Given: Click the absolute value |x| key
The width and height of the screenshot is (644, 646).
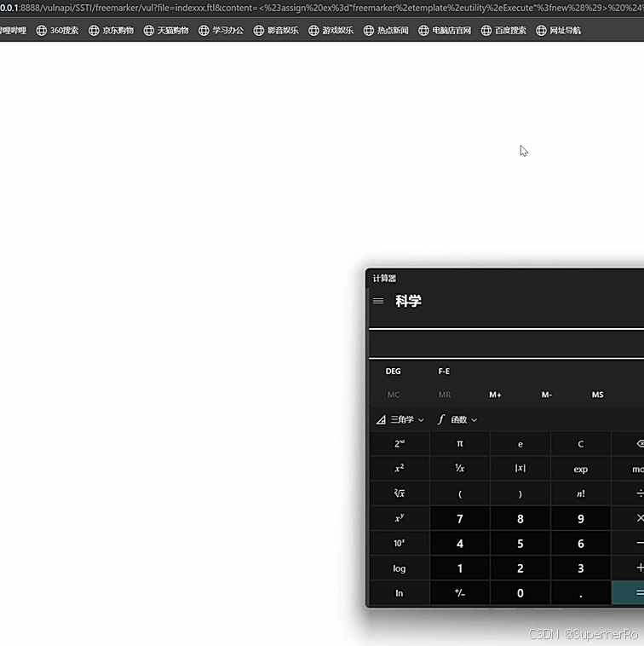Looking at the screenshot, I should click(520, 469).
